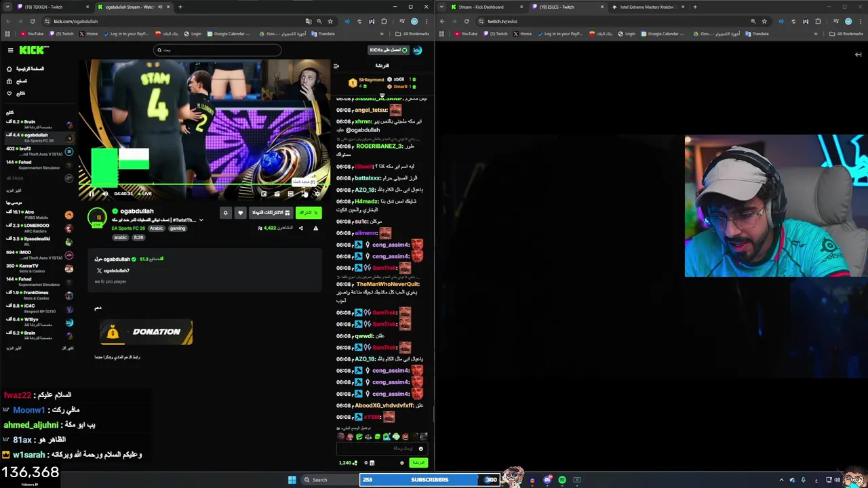Open Translate bookmark in right browser
868x488 pixels.
point(757,34)
